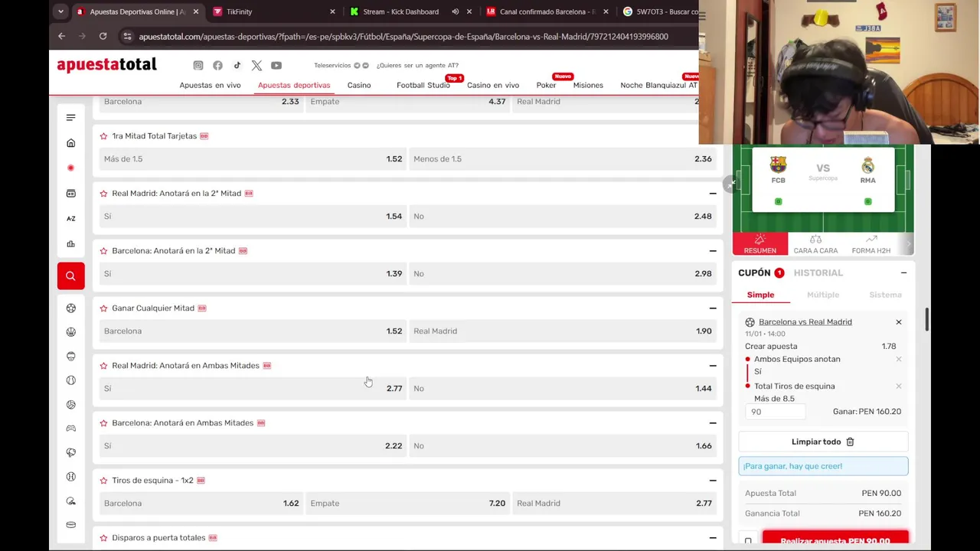Favorite the 'Ganar Cualquier Mitad' star
Screen dimensions: 980x551
pyautogui.click(x=103, y=308)
